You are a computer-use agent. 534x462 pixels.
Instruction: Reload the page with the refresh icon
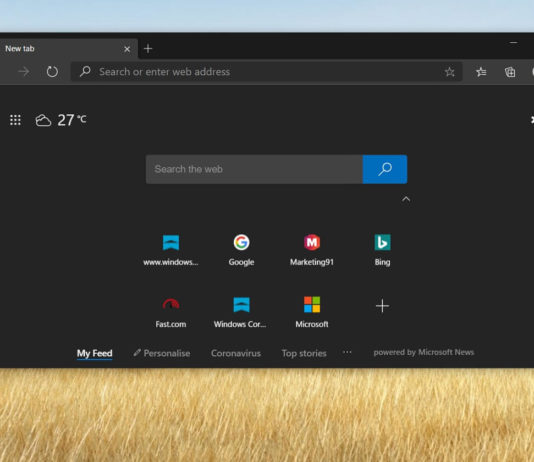pyautogui.click(x=52, y=71)
